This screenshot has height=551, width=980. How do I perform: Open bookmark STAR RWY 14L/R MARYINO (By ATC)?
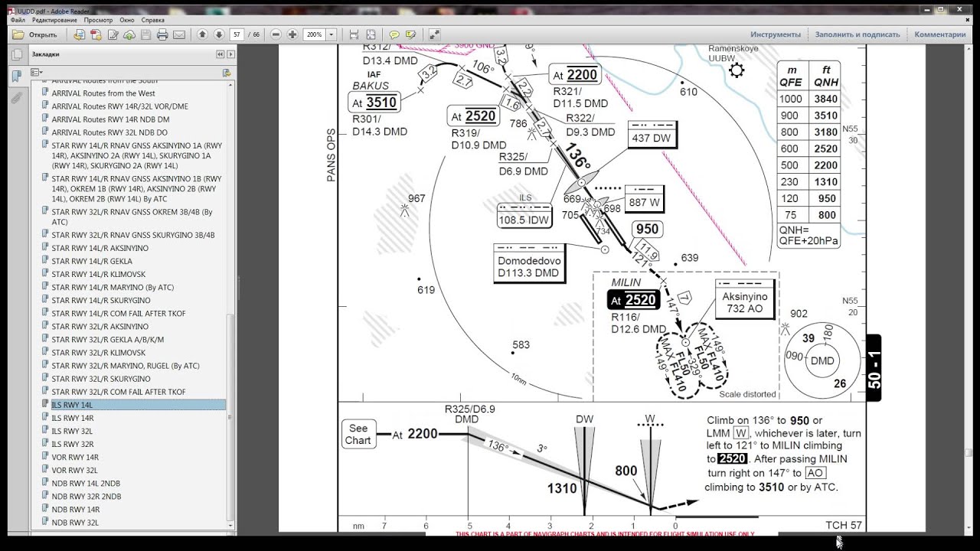click(x=113, y=287)
